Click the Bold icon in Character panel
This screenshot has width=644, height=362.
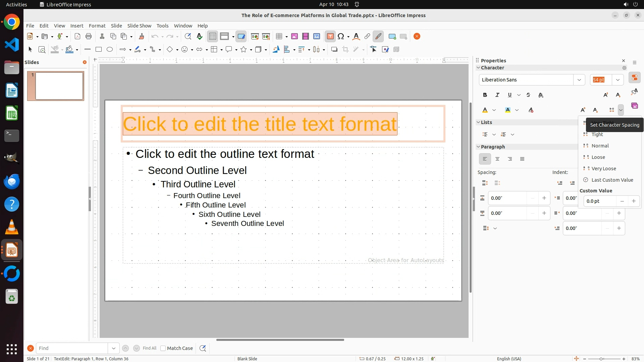485,95
